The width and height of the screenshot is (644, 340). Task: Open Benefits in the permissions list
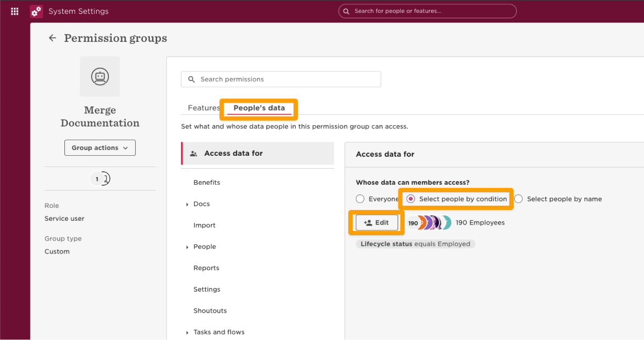pyautogui.click(x=207, y=183)
